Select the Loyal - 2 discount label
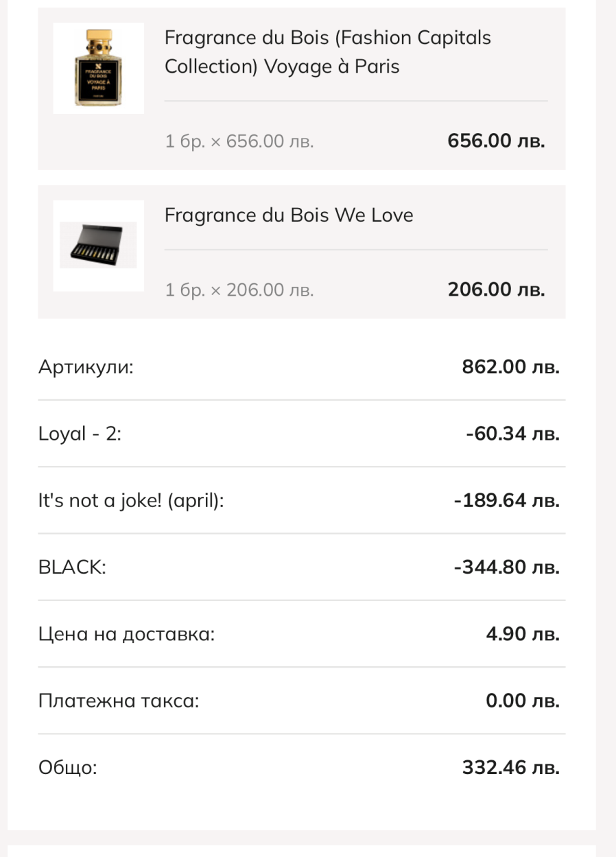616x857 pixels. [x=80, y=434]
